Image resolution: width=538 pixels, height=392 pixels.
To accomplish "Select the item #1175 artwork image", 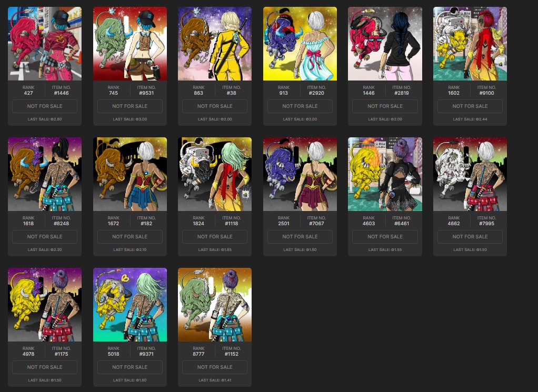I will tap(45, 305).
